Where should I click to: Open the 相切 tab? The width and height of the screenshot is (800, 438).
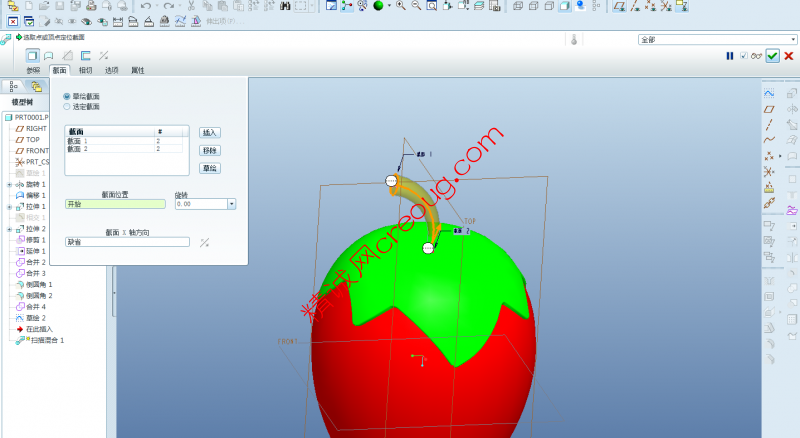tap(86, 70)
